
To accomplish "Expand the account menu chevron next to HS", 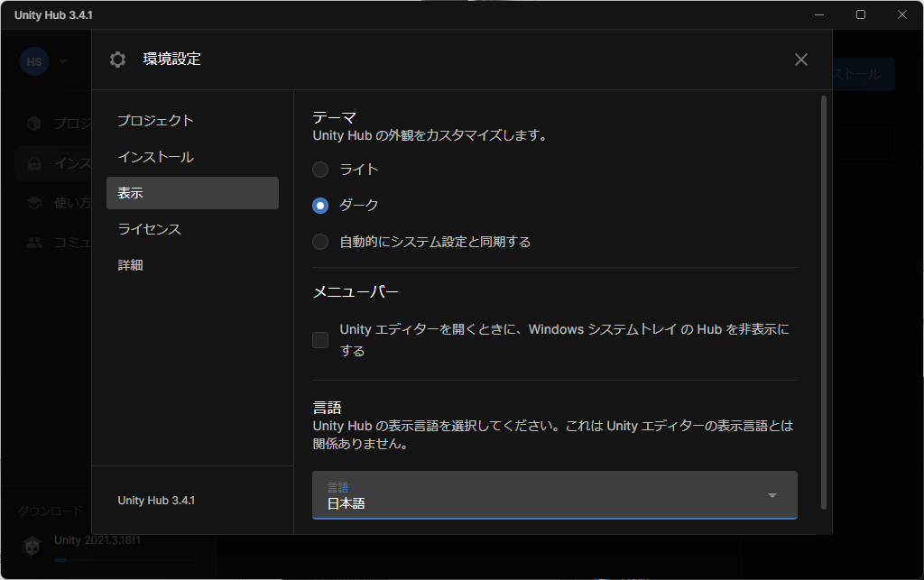I will pyautogui.click(x=63, y=61).
